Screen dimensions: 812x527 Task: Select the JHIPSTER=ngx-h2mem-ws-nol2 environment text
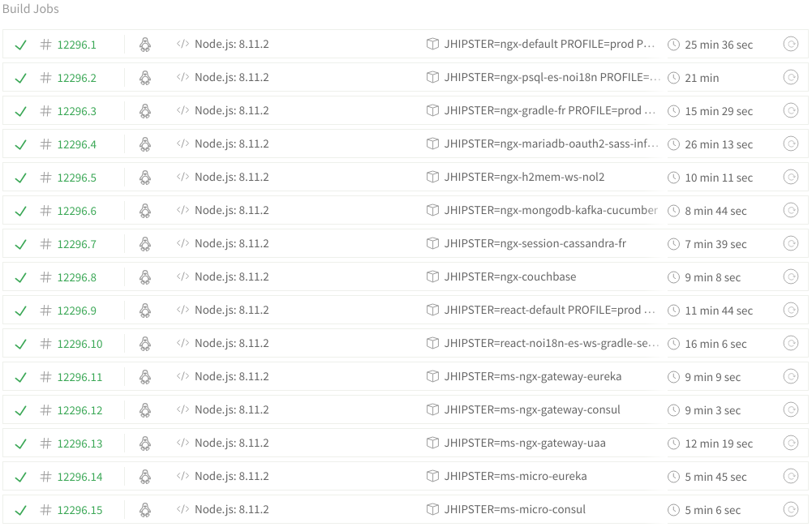coord(524,177)
